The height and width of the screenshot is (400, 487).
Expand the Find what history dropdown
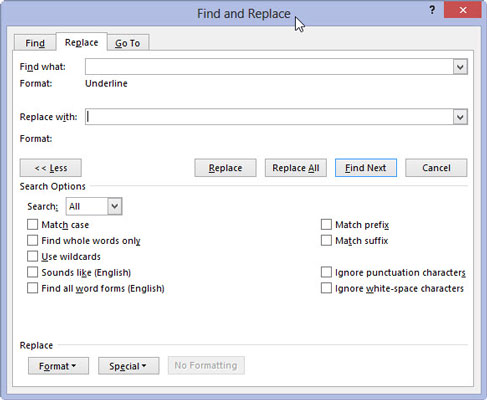coord(460,67)
